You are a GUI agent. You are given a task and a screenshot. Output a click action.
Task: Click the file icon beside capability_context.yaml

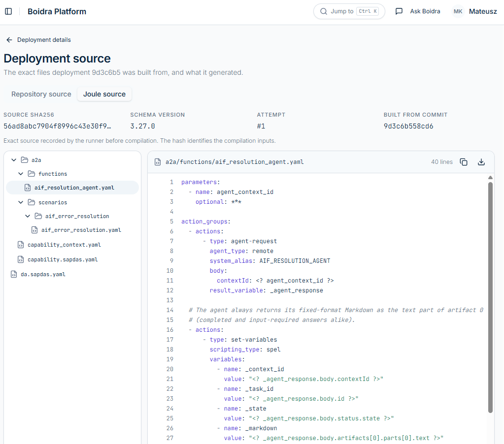21,245
